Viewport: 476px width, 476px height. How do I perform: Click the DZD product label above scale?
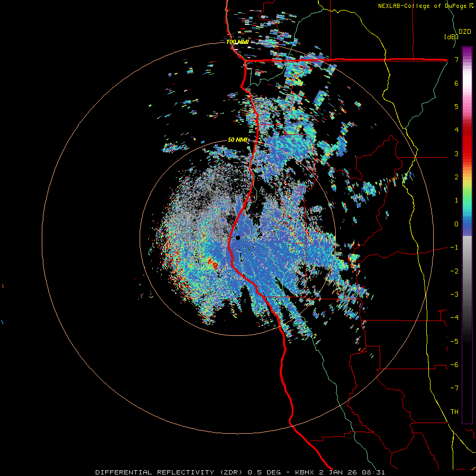coord(464,32)
